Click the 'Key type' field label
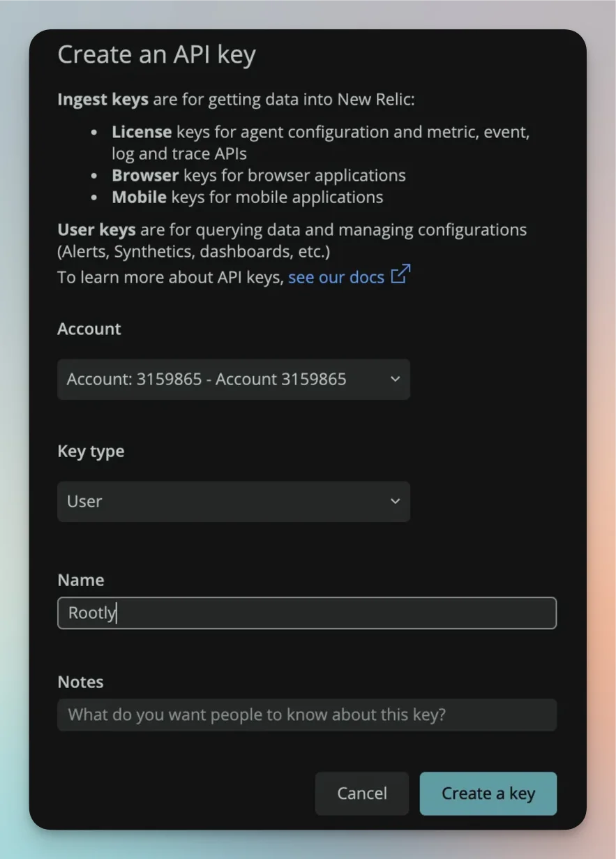616x859 pixels. pos(91,451)
